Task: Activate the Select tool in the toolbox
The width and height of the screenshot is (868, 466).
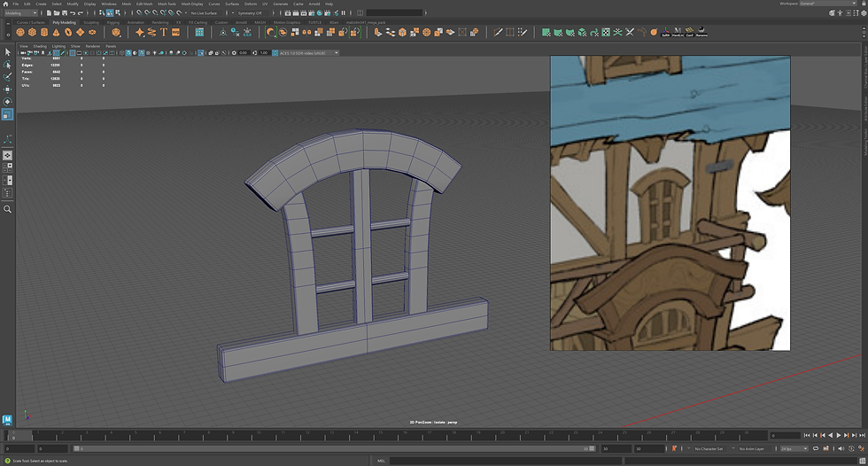Action: pyautogui.click(x=8, y=52)
